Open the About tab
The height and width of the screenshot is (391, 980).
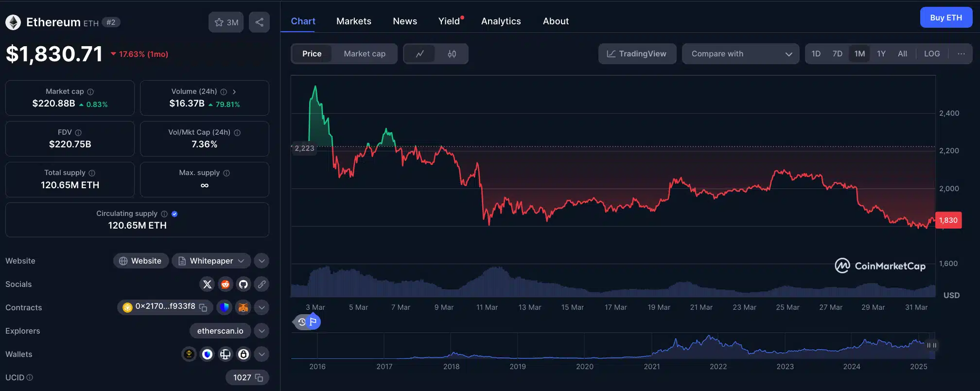(x=556, y=21)
